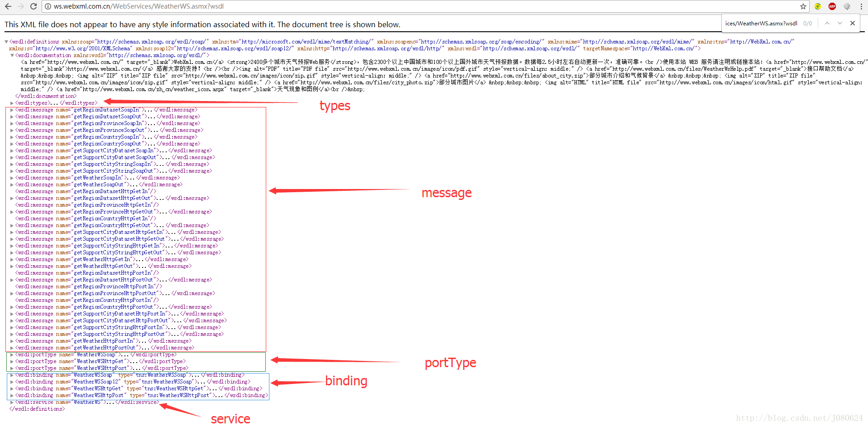The height and width of the screenshot is (427, 868).
Task: Expand the WeatherWSHttpGet portType
Action: pos(12,361)
